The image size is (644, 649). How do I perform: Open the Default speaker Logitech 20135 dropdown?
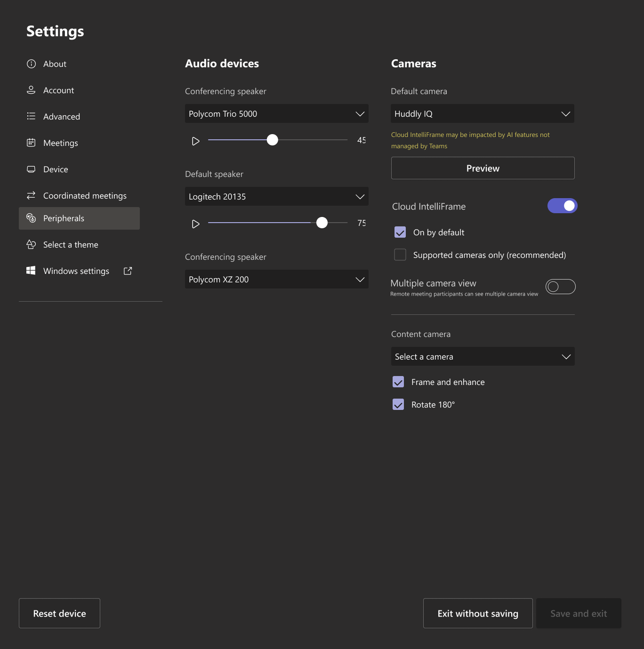tap(276, 196)
